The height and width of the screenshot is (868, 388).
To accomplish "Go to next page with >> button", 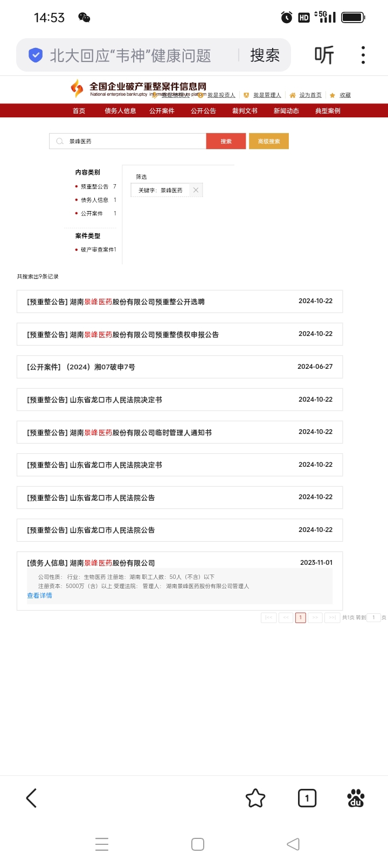I will (315, 618).
